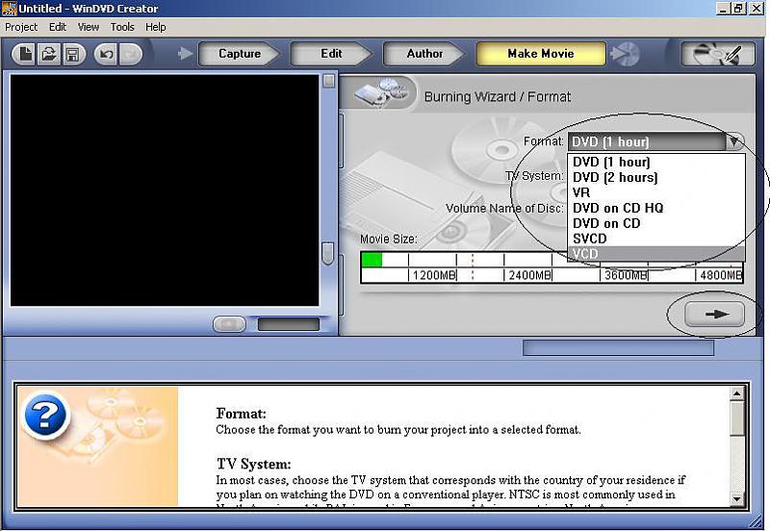The image size is (770, 532).
Task: Click the 2400MB marker on size bar
Action: click(x=529, y=275)
